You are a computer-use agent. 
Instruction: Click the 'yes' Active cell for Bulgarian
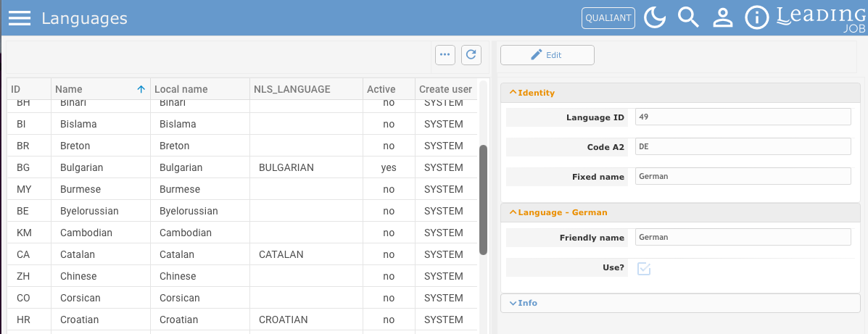click(389, 167)
